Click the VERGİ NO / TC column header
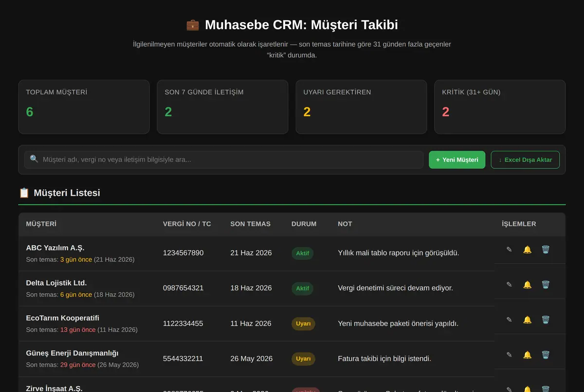This screenshot has height=392, width=584. pos(187,224)
